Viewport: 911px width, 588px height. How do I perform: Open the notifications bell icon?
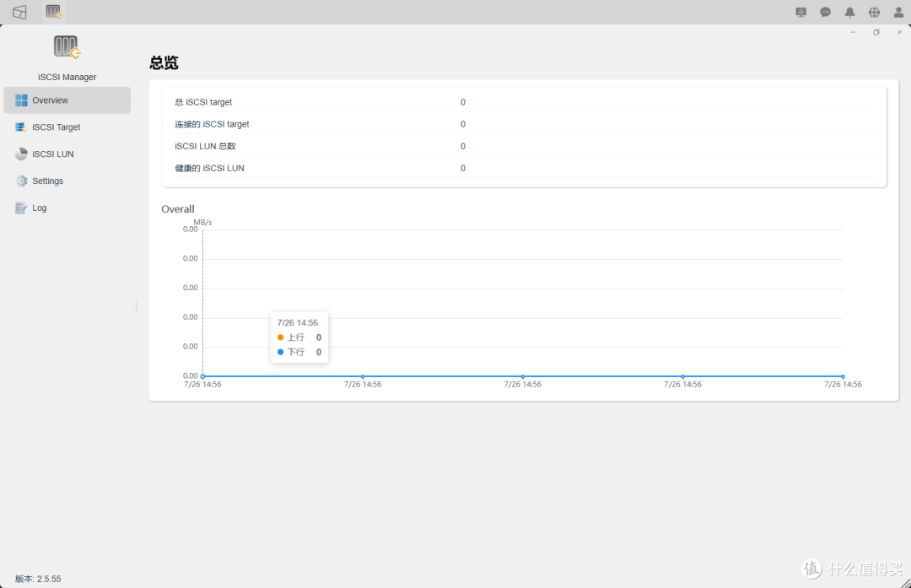(x=849, y=12)
